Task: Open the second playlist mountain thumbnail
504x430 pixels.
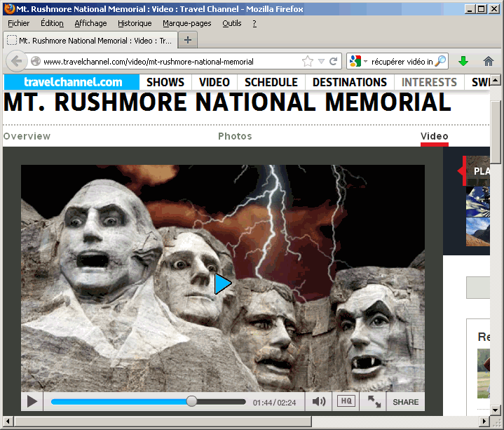Action: (x=478, y=231)
